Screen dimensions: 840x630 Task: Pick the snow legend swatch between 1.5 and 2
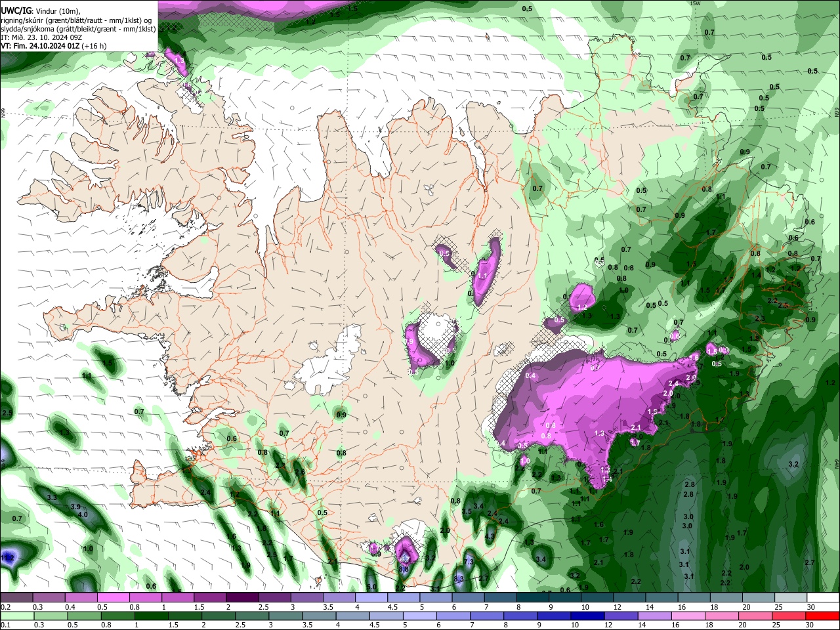tap(210, 598)
